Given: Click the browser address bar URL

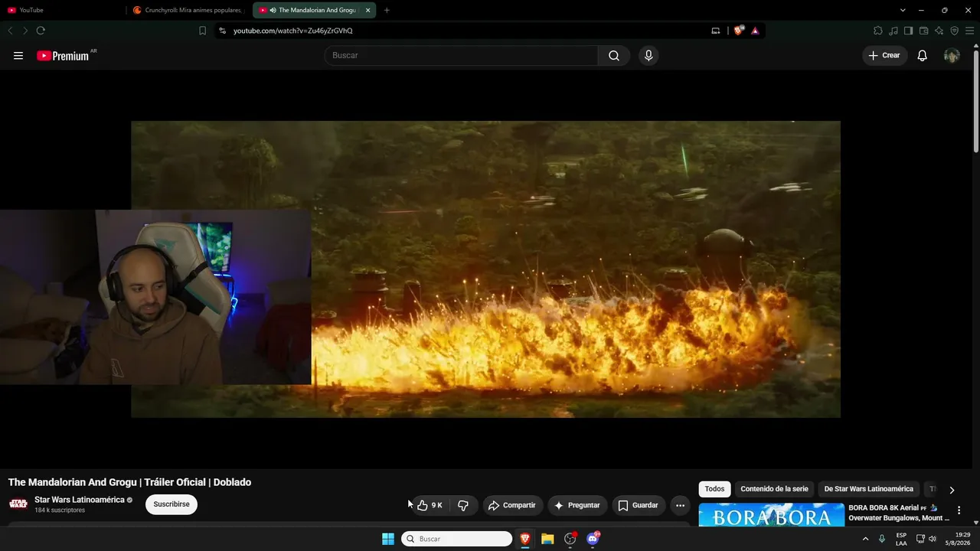Looking at the screenshot, I should click(293, 31).
